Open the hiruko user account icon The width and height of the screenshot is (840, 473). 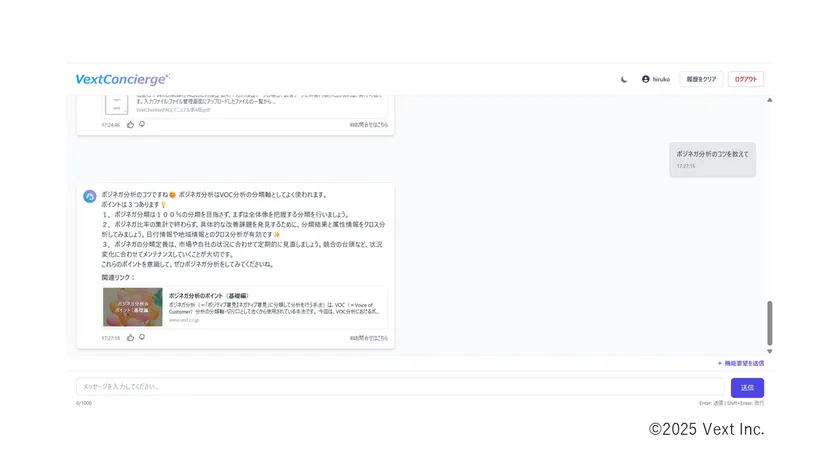pyautogui.click(x=646, y=79)
